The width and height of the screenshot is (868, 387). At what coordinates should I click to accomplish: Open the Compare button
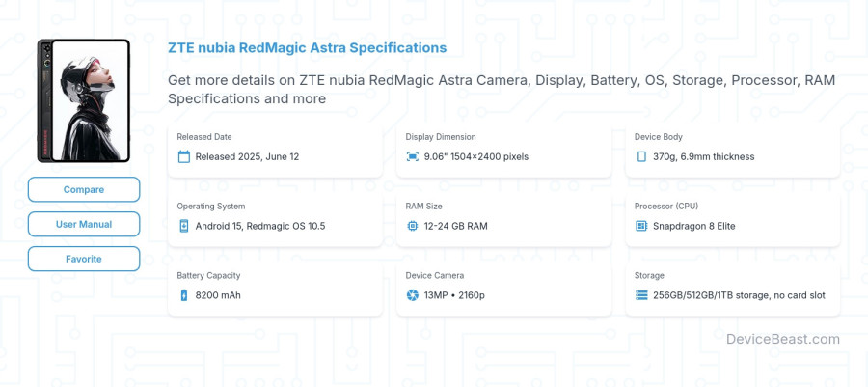coord(84,189)
